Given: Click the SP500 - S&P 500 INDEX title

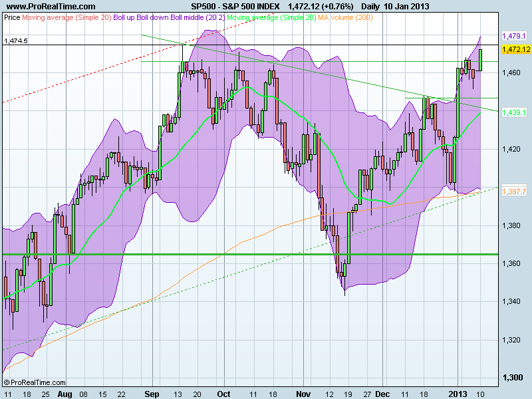Looking at the screenshot, I should tap(235, 7).
